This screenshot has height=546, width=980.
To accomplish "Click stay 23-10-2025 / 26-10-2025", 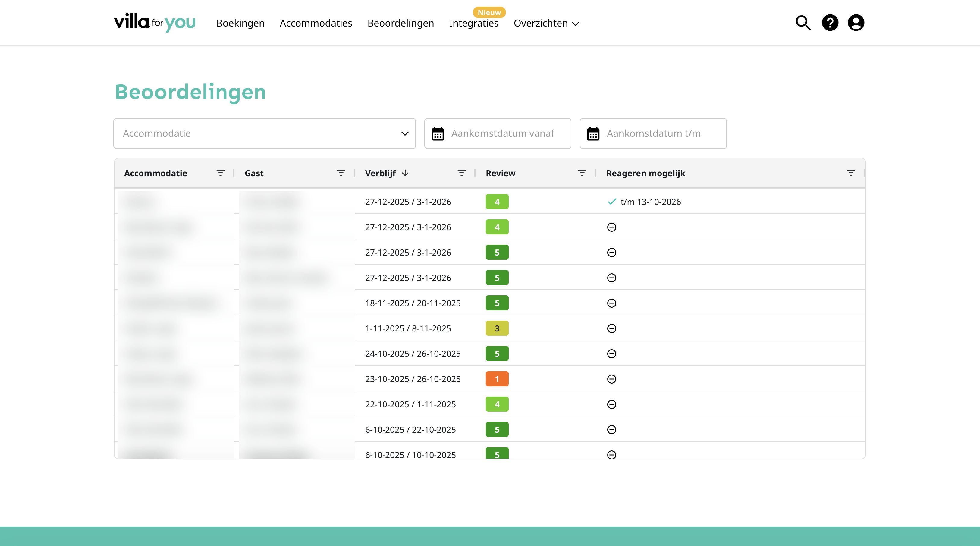I will coord(413,379).
